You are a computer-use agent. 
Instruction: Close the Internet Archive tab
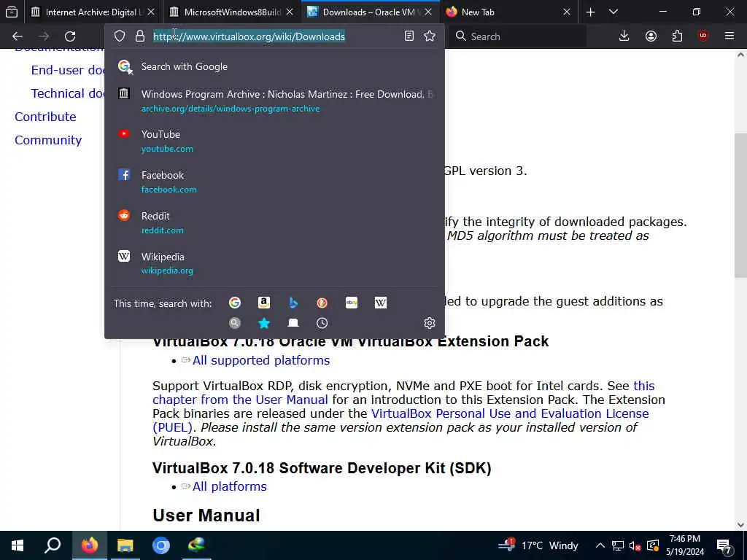(151, 12)
